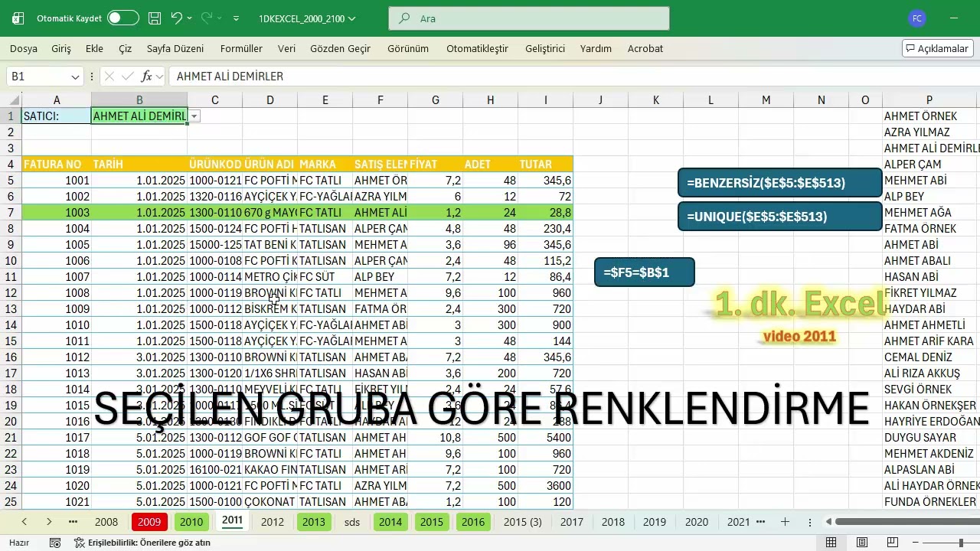
Task: Click the TUTAR header cell
Action: [x=545, y=165]
